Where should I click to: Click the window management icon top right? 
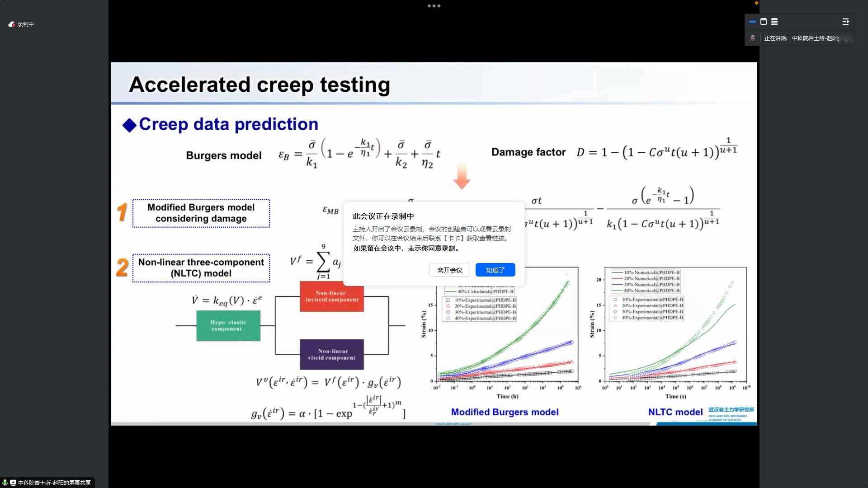point(764,21)
